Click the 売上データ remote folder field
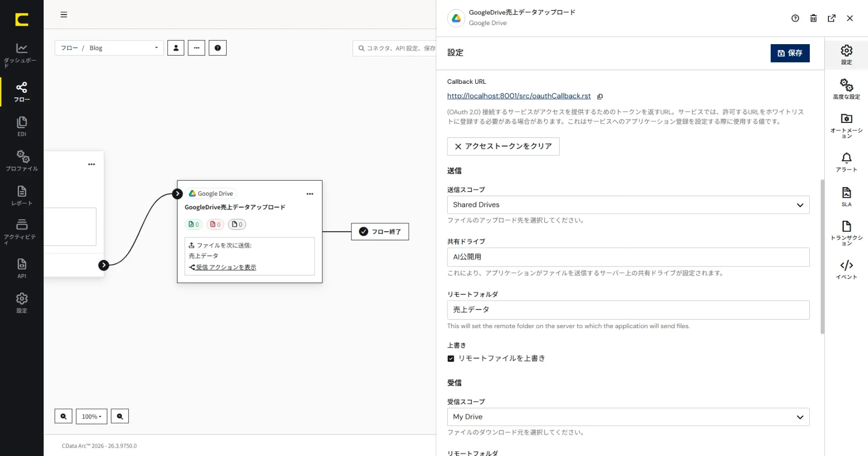 pos(628,310)
